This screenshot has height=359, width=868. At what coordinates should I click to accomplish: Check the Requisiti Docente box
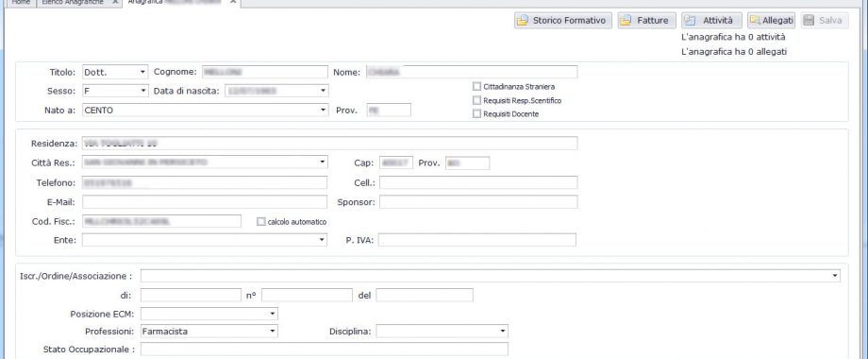pyautogui.click(x=476, y=113)
